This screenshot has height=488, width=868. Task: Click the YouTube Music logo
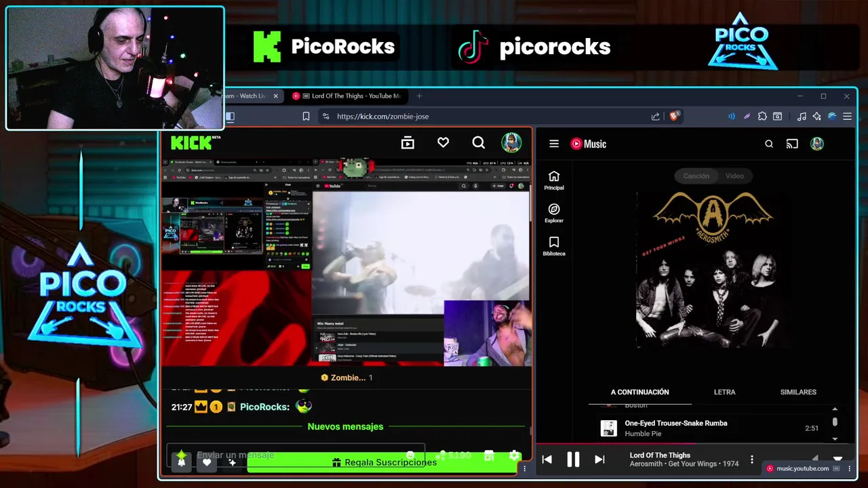(x=588, y=144)
